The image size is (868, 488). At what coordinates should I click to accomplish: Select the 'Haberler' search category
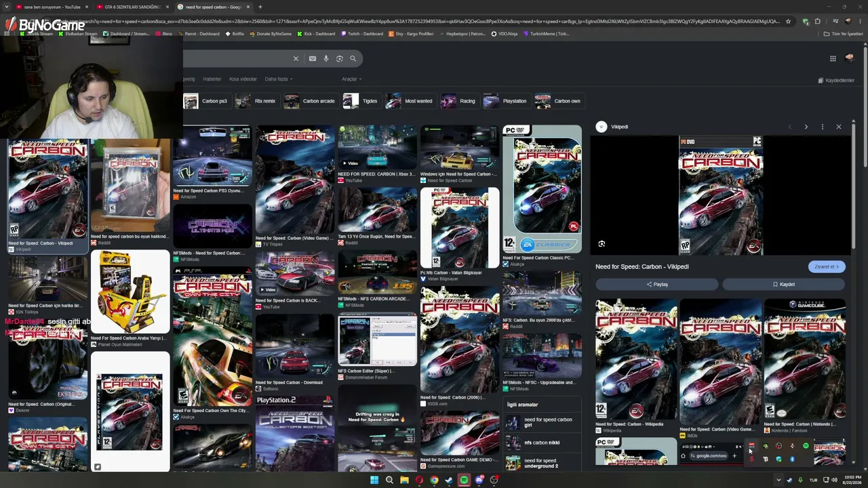212,79
